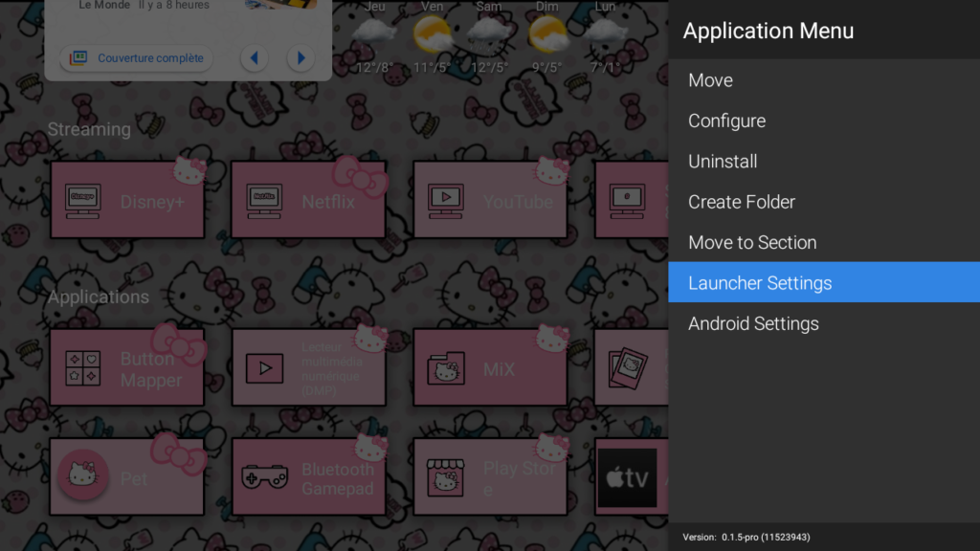Click the Version 0.1.5-pro text
The height and width of the screenshot is (551, 980).
[746, 538]
